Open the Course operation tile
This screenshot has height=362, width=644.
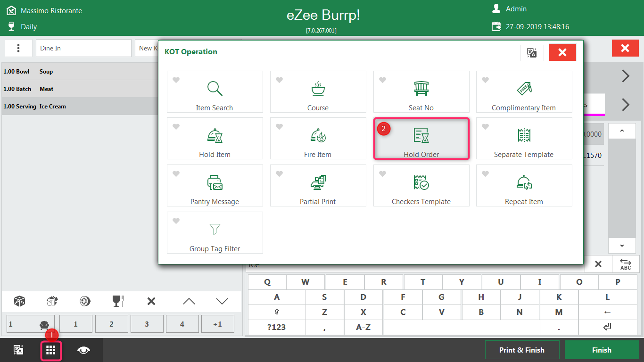[x=318, y=91]
